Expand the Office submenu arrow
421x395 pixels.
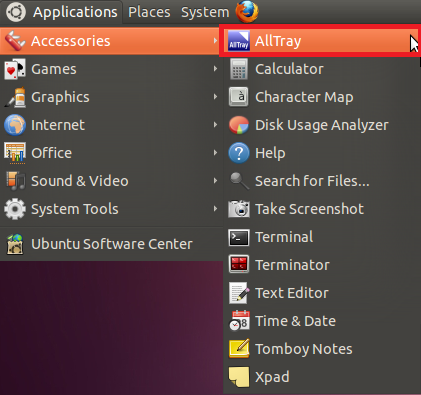click(215, 153)
